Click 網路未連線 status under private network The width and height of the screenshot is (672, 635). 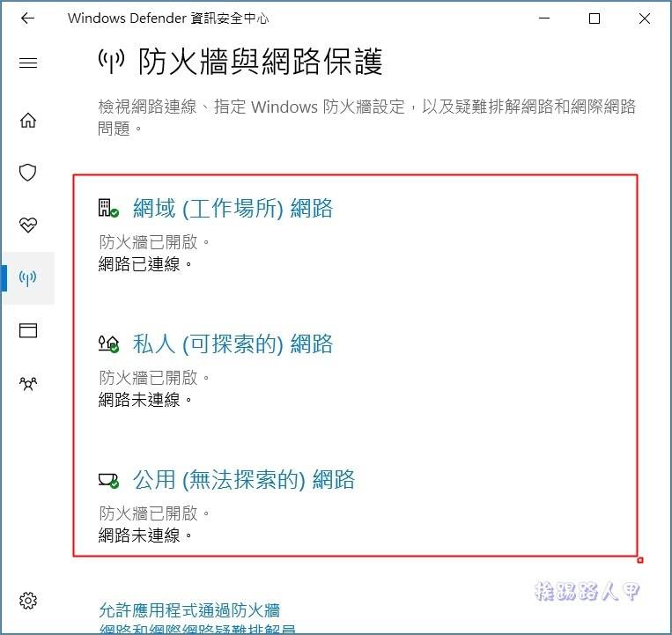tap(145, 400)
